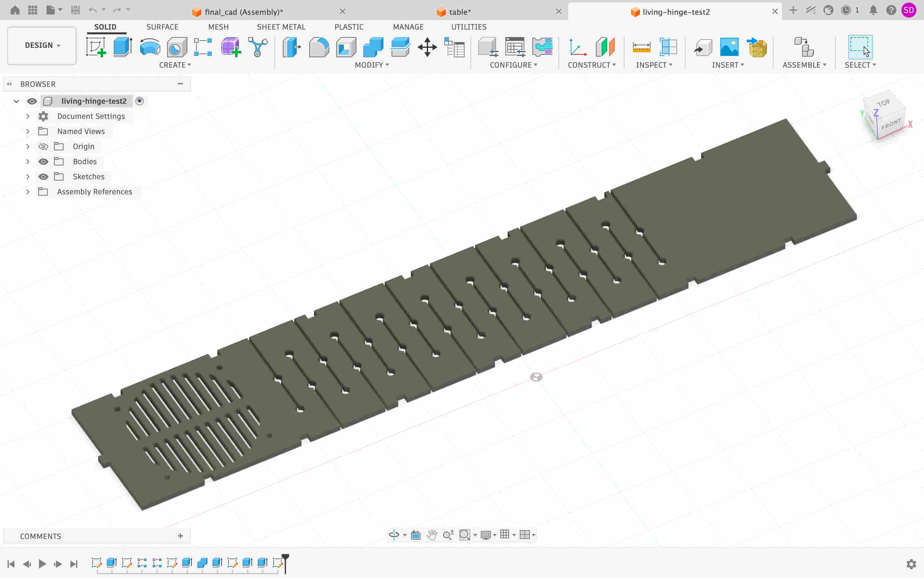924x578 pixels.
Task: Select the Shell tool
Action: [x=346, y=47]
